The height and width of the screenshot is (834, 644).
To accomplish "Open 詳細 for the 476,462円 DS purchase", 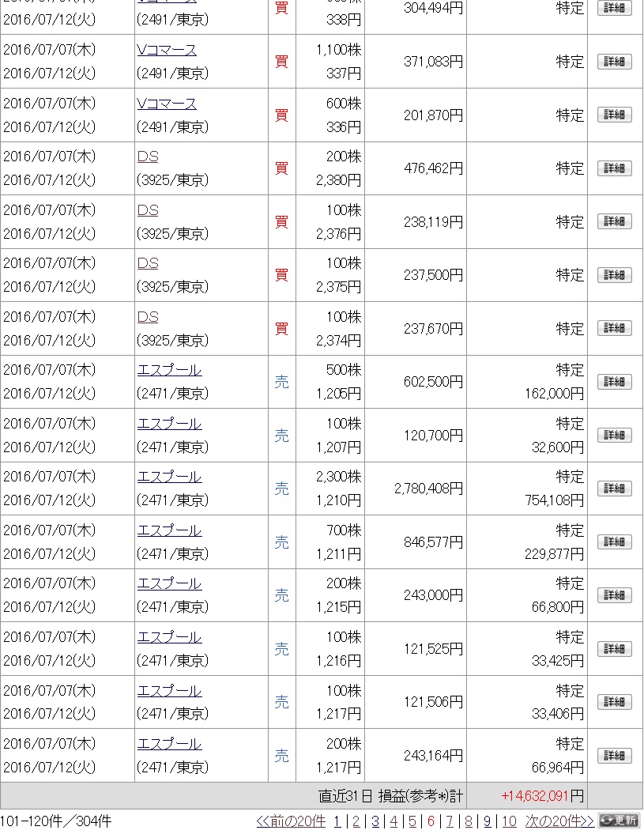I will [614, 168].
